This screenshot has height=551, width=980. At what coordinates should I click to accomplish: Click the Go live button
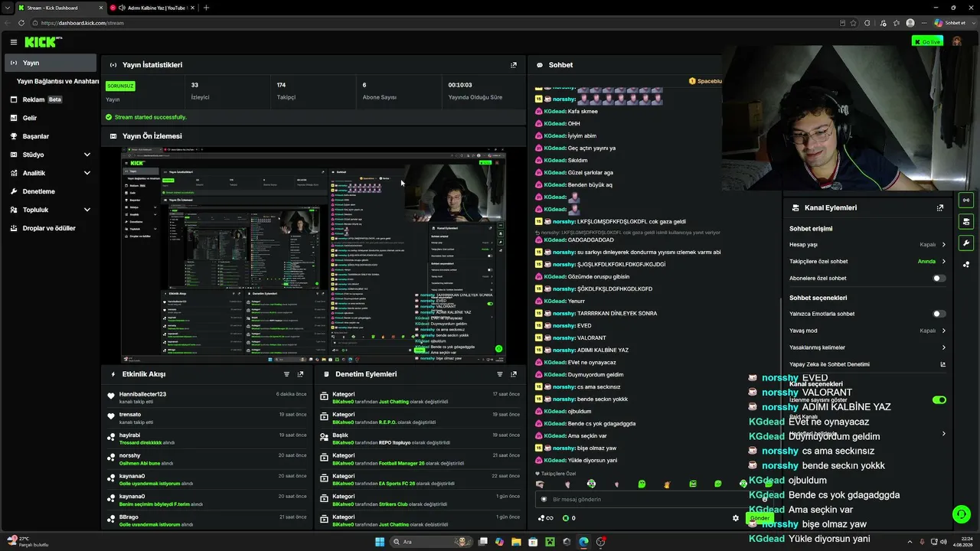click(927, 41)
